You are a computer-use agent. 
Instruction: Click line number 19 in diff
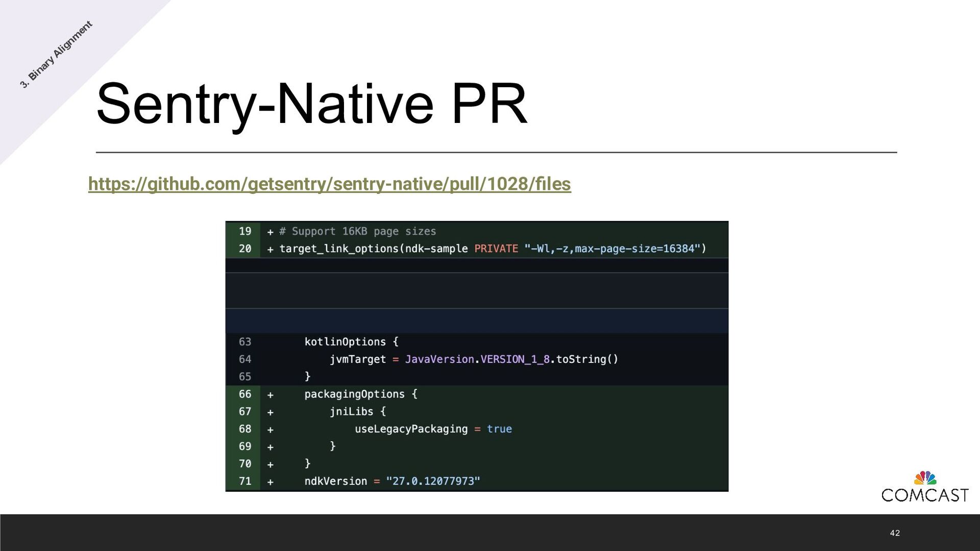coord(245,231)
